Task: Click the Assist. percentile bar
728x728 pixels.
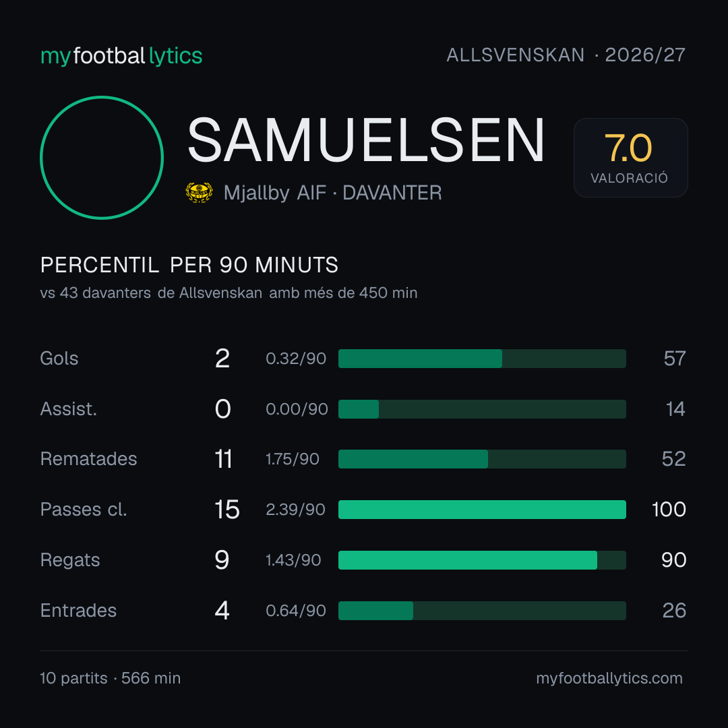Action: tap(482, 409)
